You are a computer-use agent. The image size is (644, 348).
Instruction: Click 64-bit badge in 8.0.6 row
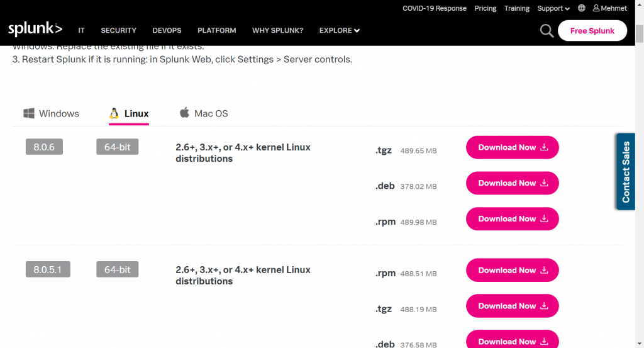(118, 147)
